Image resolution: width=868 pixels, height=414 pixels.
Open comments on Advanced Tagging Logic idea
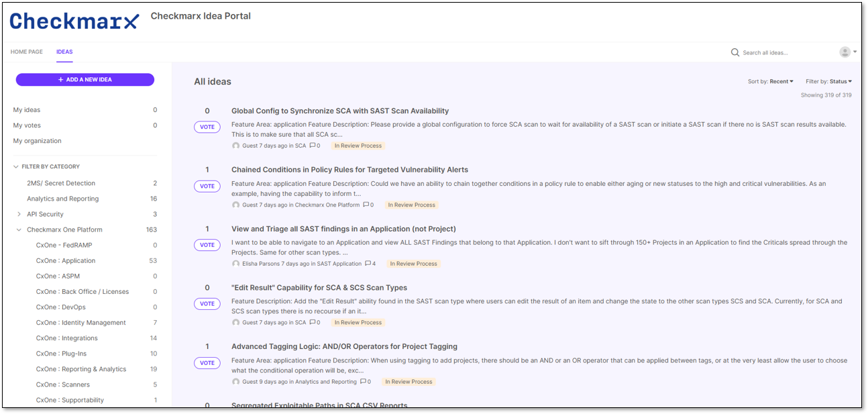366,382
